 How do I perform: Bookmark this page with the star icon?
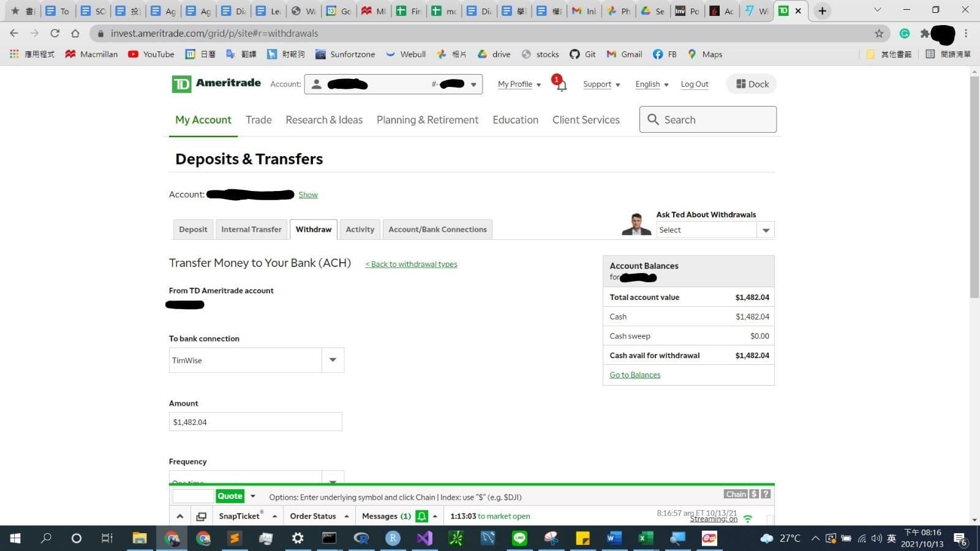point(879,34)
